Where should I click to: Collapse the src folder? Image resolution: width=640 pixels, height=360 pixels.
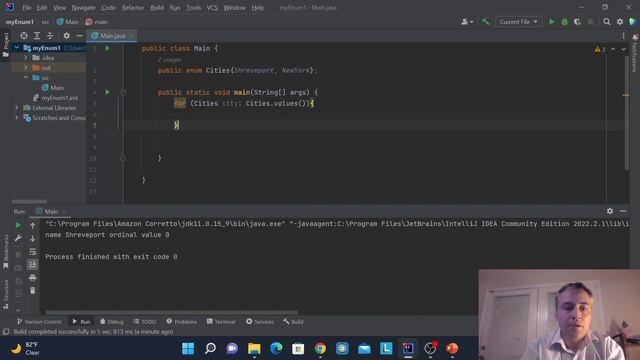(x=26, y=78)
